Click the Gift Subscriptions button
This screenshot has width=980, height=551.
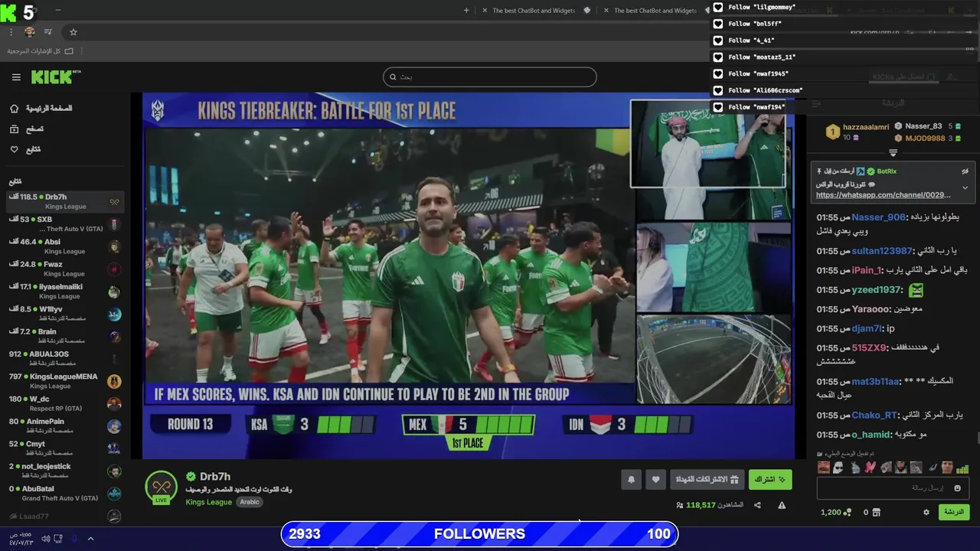tap(707, 479)
